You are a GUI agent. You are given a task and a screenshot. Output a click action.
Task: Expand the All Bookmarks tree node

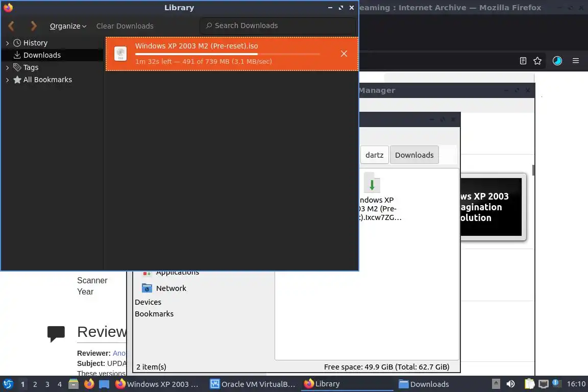click(x=7, y=80)
